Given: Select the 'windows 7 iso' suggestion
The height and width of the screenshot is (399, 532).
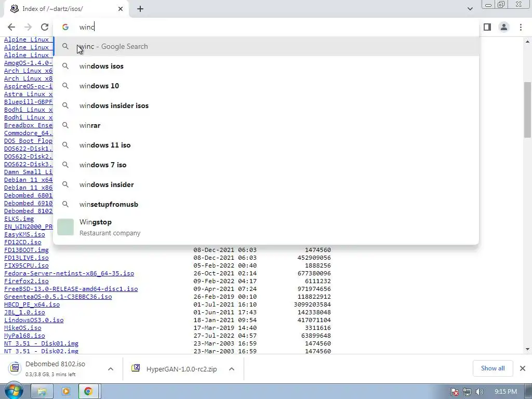Looking at the screenshot, I should coord(266,165).
